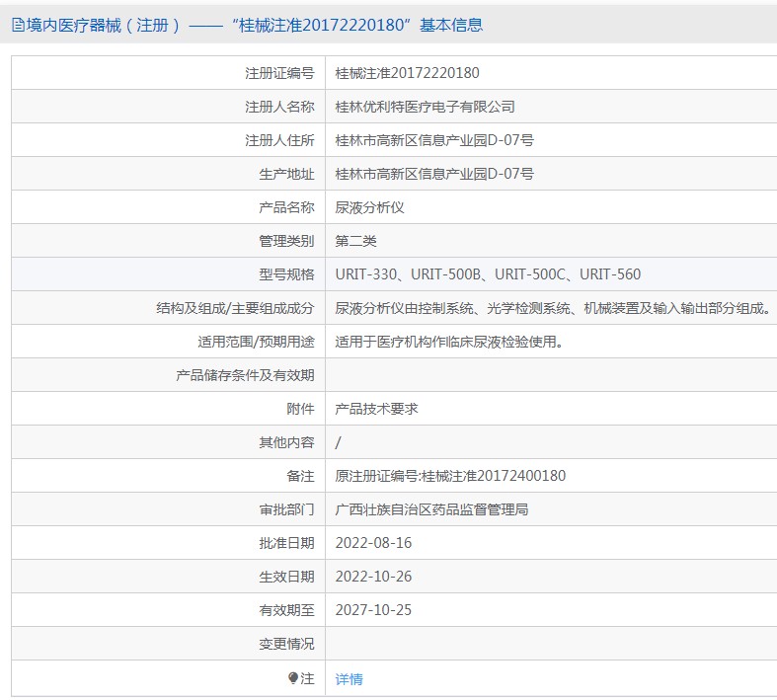The width and height of the screenshot is (777, 700).
Task: Click the 适用范围/预期用途 label
Action: (256, 342)
